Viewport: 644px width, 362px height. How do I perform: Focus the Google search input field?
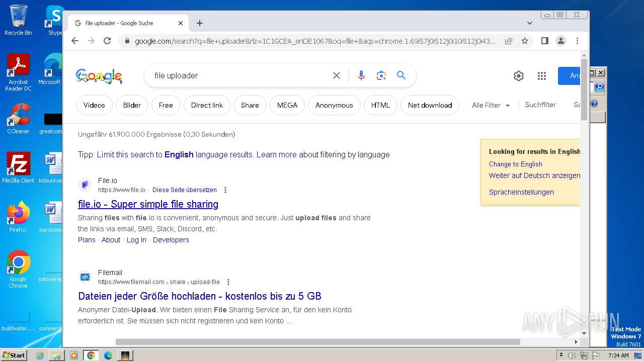(239, 75)
